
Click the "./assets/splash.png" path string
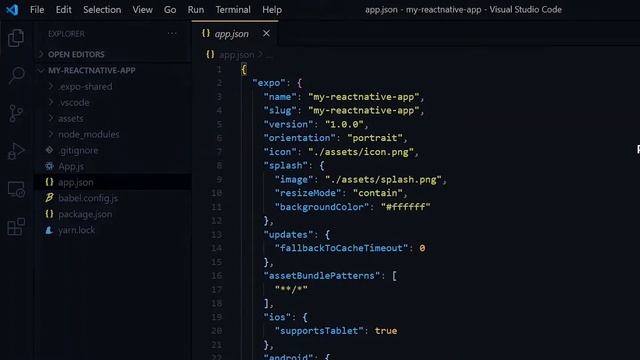click(x=383, y=180)
